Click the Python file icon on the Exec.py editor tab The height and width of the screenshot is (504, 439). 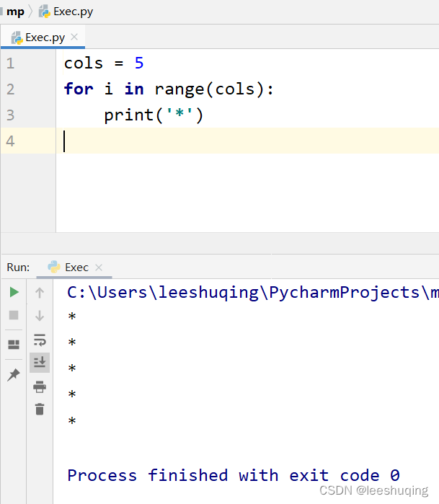pyautogui.click(x=17, y=38)
